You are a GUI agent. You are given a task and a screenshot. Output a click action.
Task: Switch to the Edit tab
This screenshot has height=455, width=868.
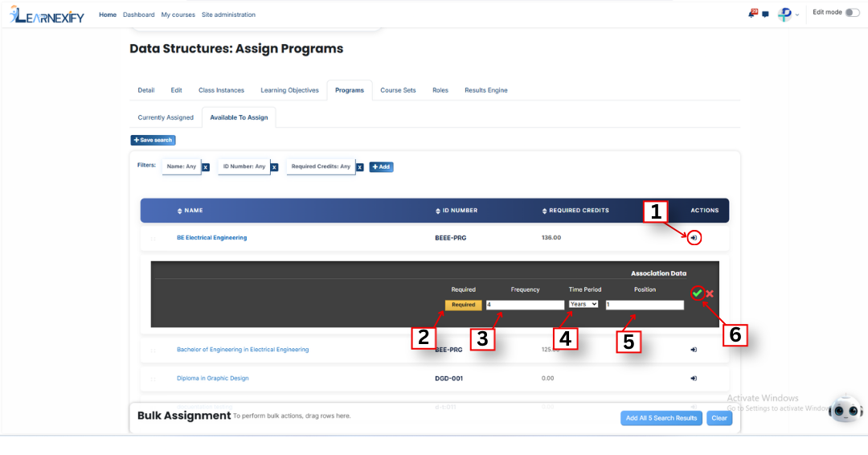[176, 90]
